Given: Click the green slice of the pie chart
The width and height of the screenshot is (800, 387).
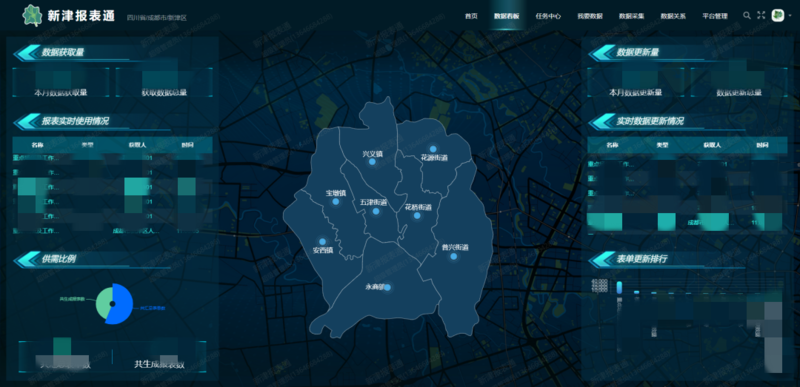Looking at the screenshot, I should pyautogui.click(x=104, y=302).
